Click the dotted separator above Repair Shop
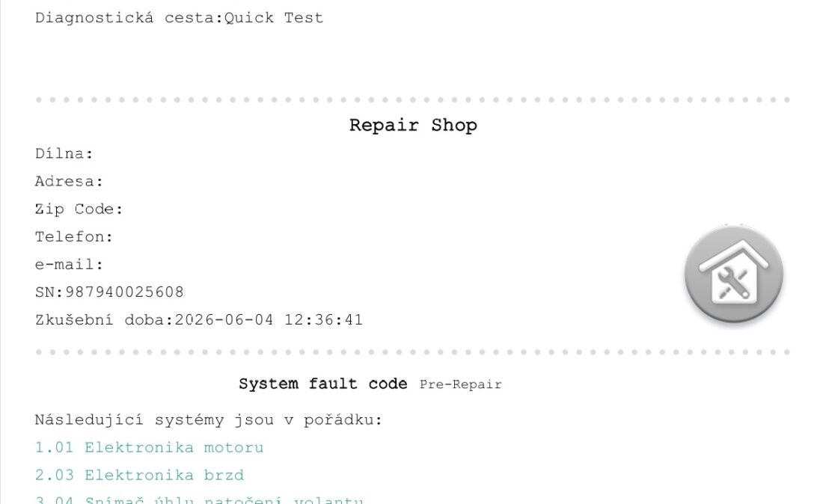Image resolution: width=823 pixels, height=504 pixels. click(x=412, y=99)
